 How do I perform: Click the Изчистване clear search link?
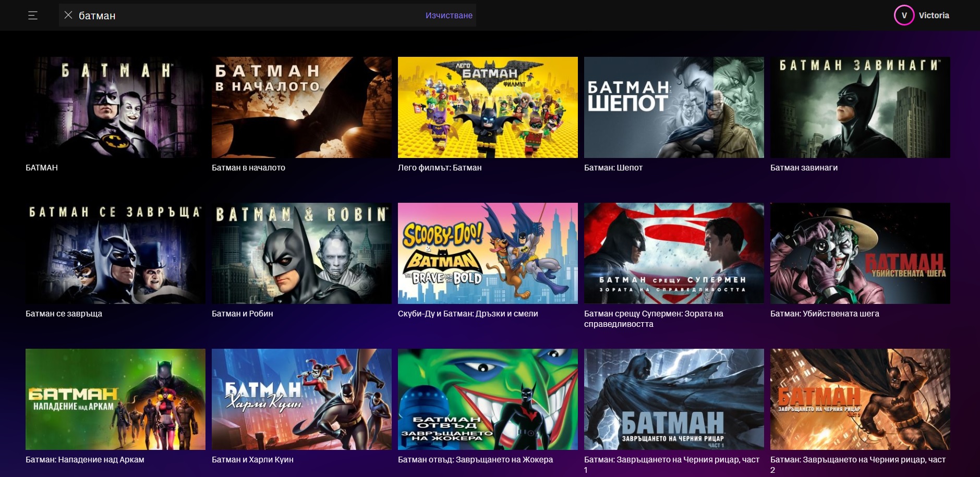[x=449, y=16]
